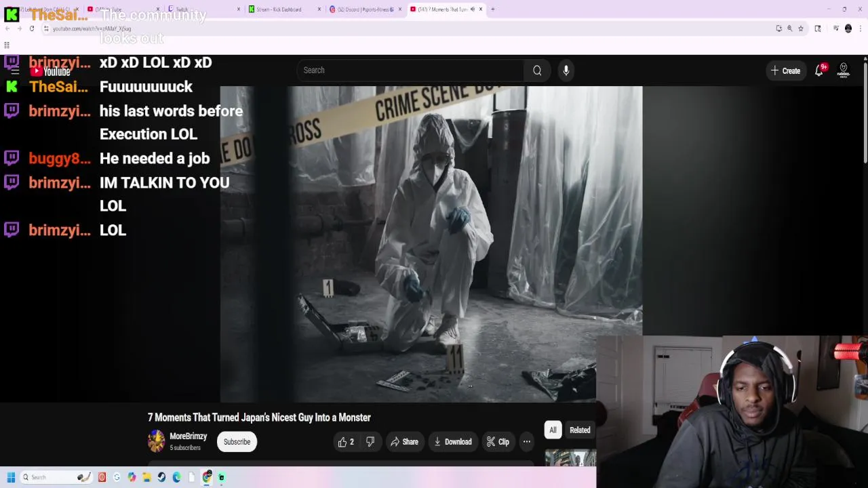Open the MoreBrimzy channel name link

tap(188, 436)
